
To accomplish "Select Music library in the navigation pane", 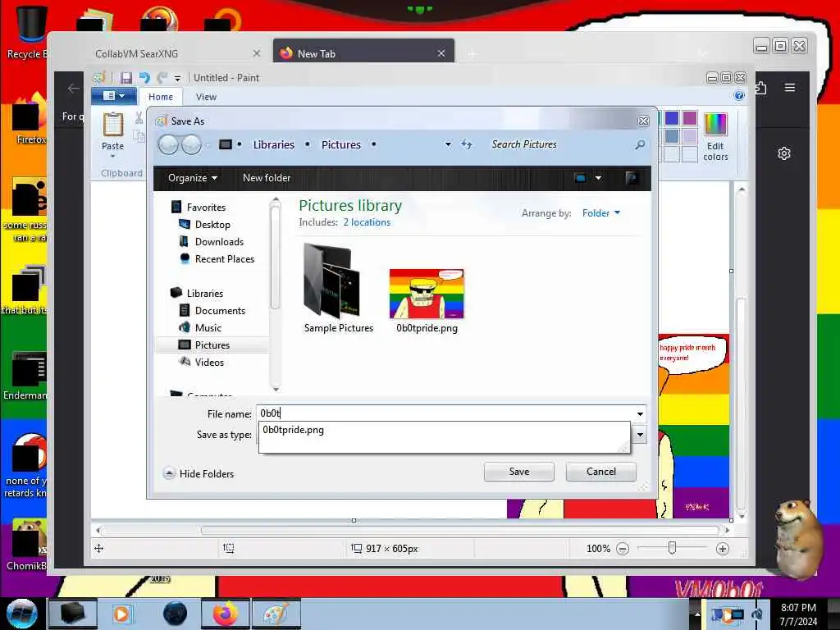I will [208, 328].
